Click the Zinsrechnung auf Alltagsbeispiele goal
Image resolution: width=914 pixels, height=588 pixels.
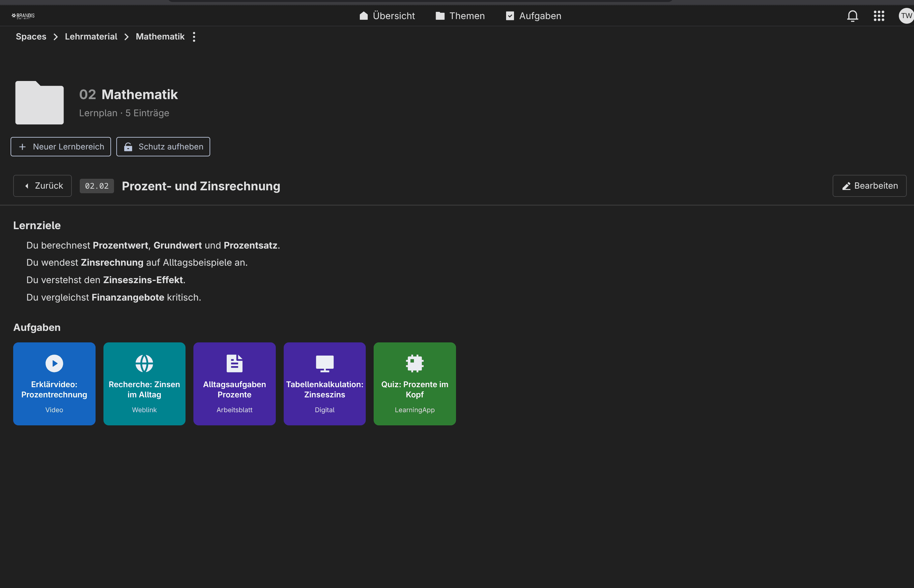point(137,262)
